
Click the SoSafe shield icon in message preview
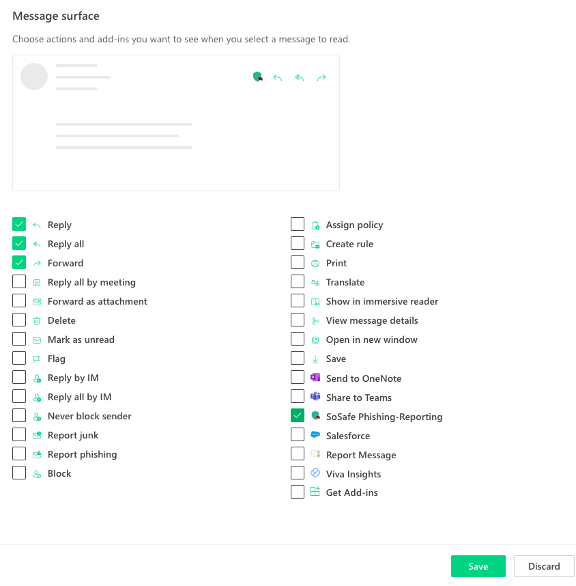258,77
